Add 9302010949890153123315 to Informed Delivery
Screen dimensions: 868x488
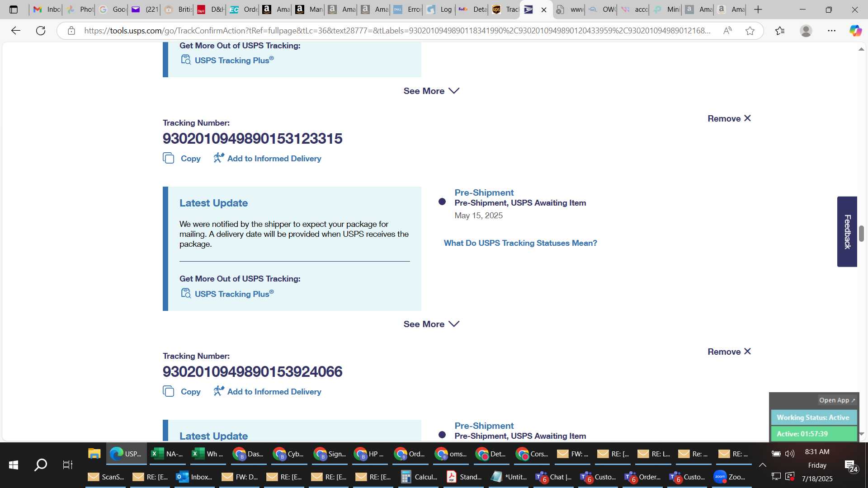pyautogui.click(x=268, y=159)
